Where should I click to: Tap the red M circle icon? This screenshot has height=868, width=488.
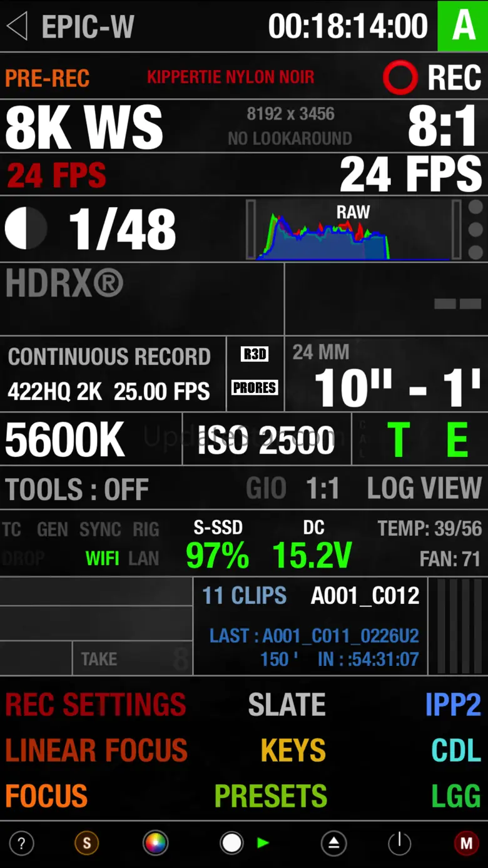[466, 844]
